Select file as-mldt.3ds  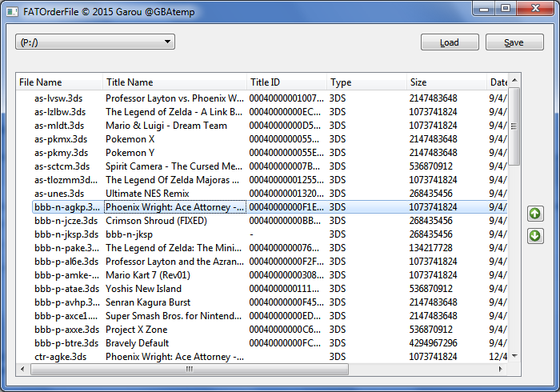tap(59, 126)
